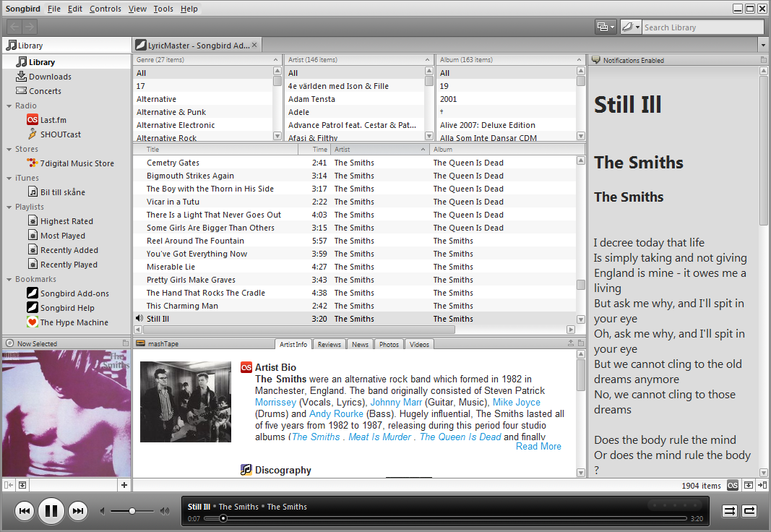This screenshot has height=532, width=771.
Task: Add a new playlist with plus button
Action: click(x=124, y=485)
